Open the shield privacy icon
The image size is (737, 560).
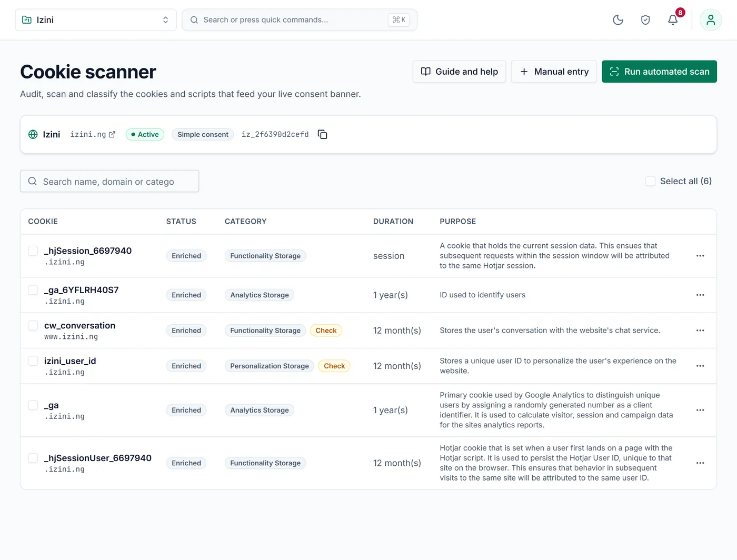(x=645, y=20)
